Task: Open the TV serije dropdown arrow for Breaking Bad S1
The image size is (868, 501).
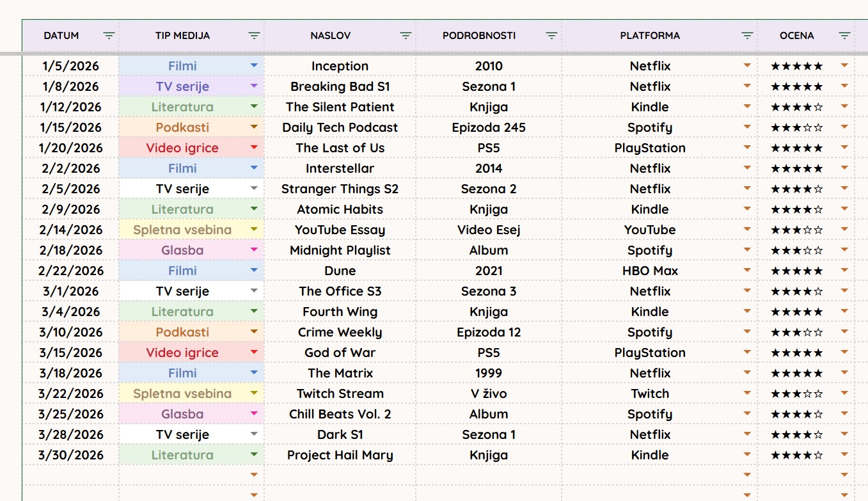Action: tap(254, 86)
